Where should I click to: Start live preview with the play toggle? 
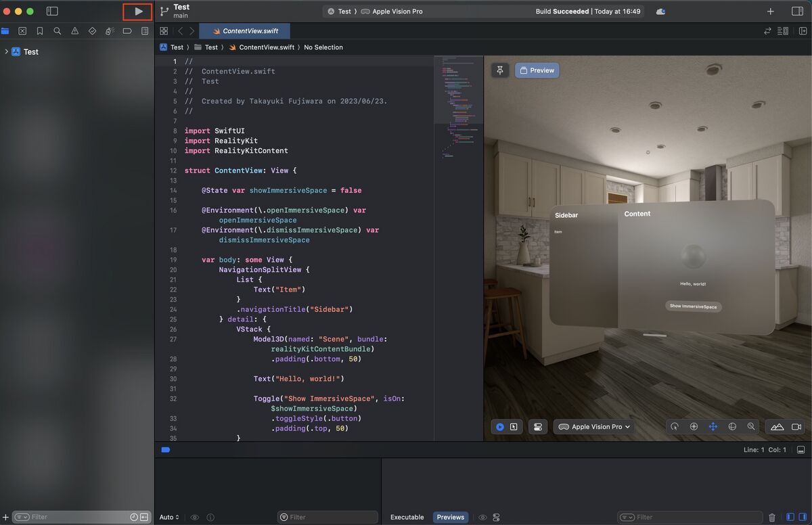click(500, 426)
